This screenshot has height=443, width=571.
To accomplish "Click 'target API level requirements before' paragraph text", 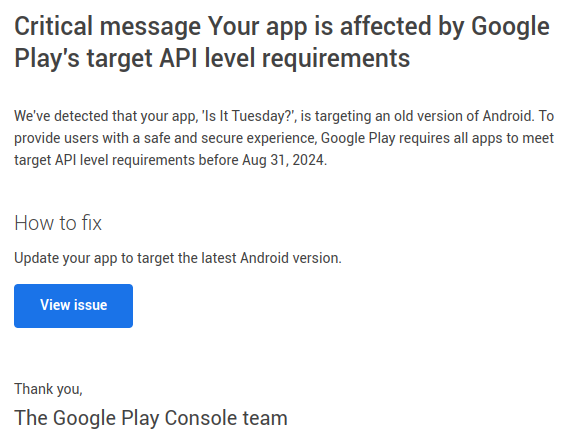I will click(126, 160).
